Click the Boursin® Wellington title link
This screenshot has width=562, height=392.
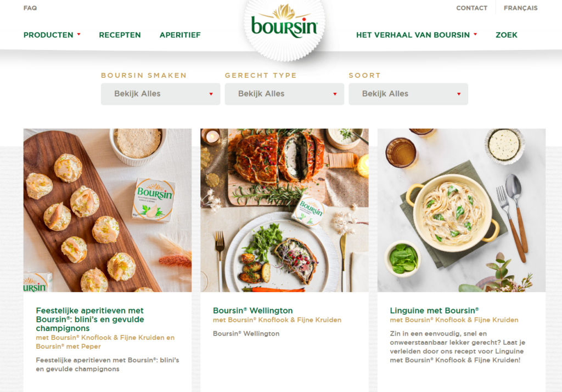point(252,310)
